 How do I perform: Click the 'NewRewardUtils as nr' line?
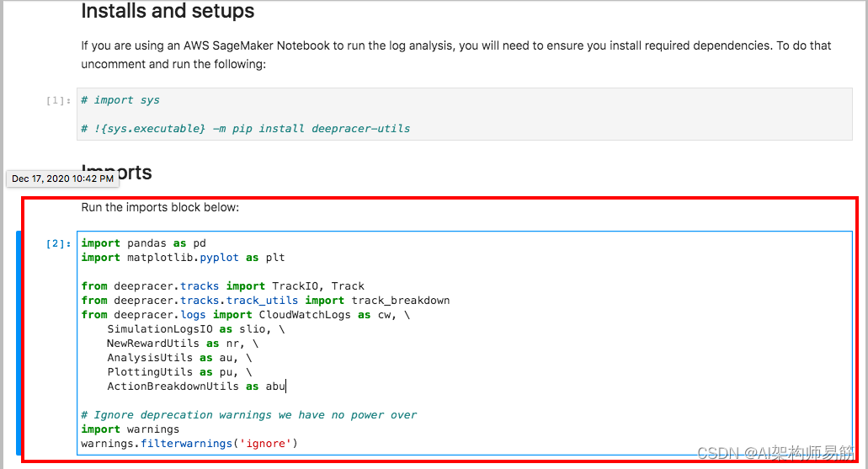point(183,344)
